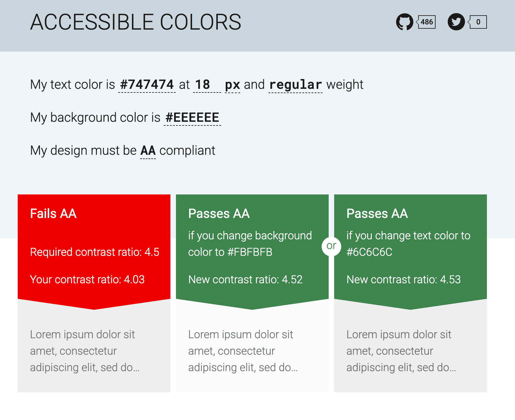Click the GitHub star count badge
This screenshot has width=515, height=420.
(426, 22)
